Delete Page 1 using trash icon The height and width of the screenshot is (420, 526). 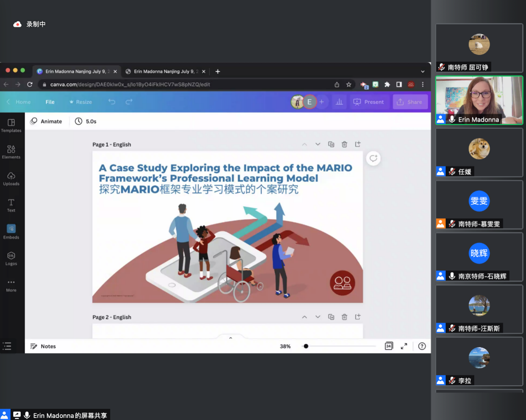344,144
